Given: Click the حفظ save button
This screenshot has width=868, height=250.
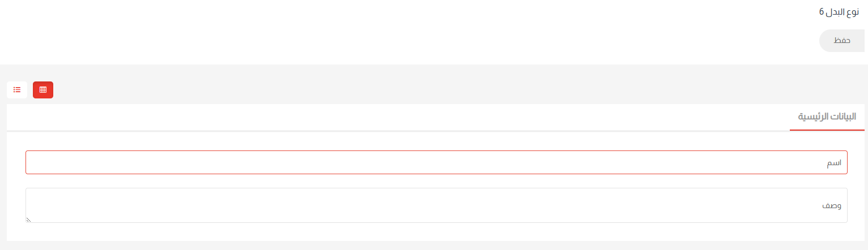Looking at the screenshot, I should [843, 41].
